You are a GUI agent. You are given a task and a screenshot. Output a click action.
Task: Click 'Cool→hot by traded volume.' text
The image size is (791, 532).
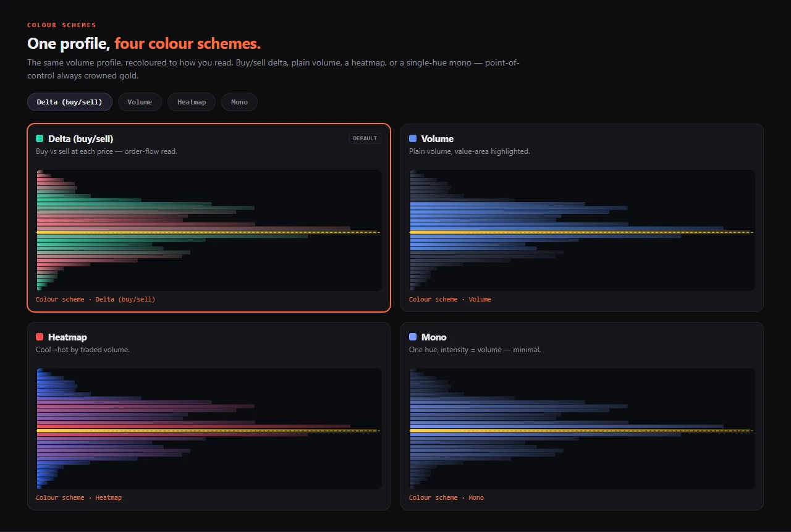[83, 350]
